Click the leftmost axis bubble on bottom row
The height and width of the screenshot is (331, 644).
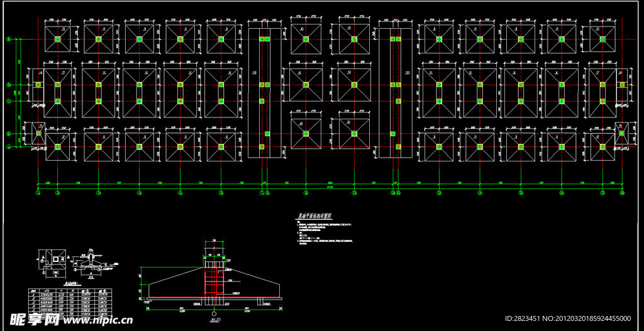38,193
